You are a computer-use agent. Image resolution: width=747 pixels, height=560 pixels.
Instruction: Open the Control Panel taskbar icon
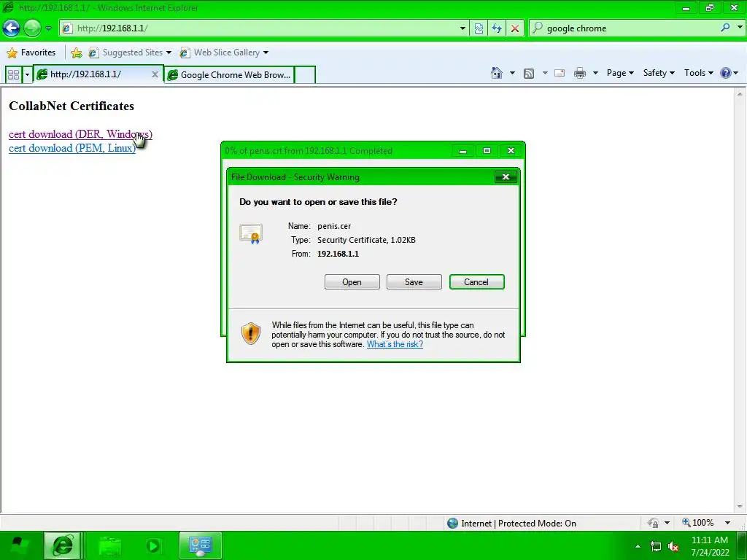point(200,545)
